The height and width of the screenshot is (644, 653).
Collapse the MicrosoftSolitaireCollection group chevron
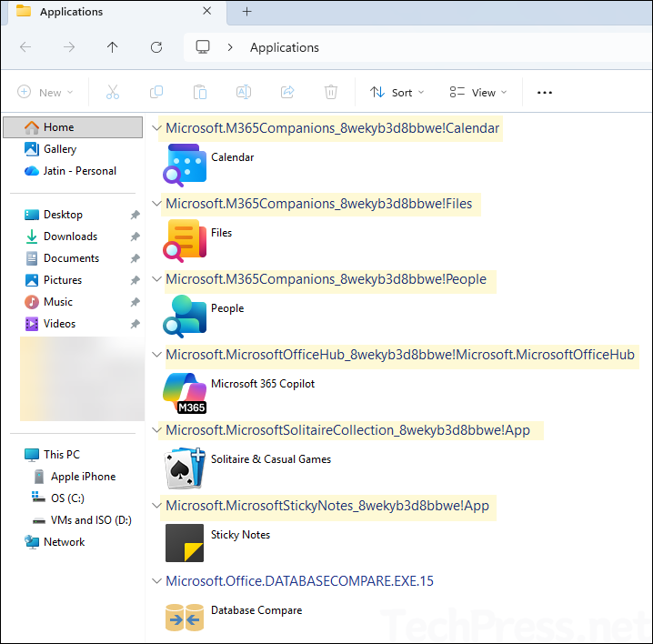(156, 430)
